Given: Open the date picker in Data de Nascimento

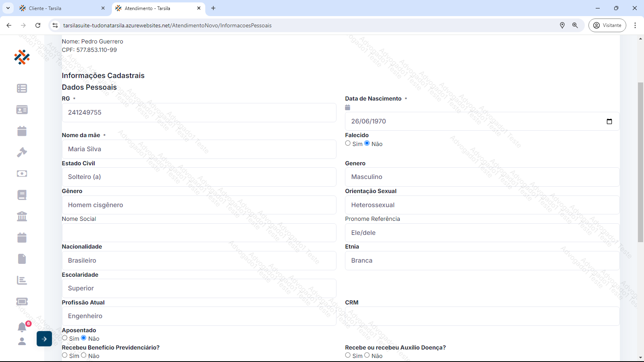Looking at the screenshot, I should 609,121.
